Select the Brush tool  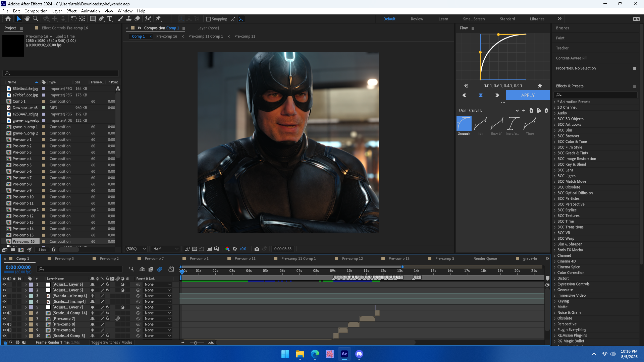[120, 19]
